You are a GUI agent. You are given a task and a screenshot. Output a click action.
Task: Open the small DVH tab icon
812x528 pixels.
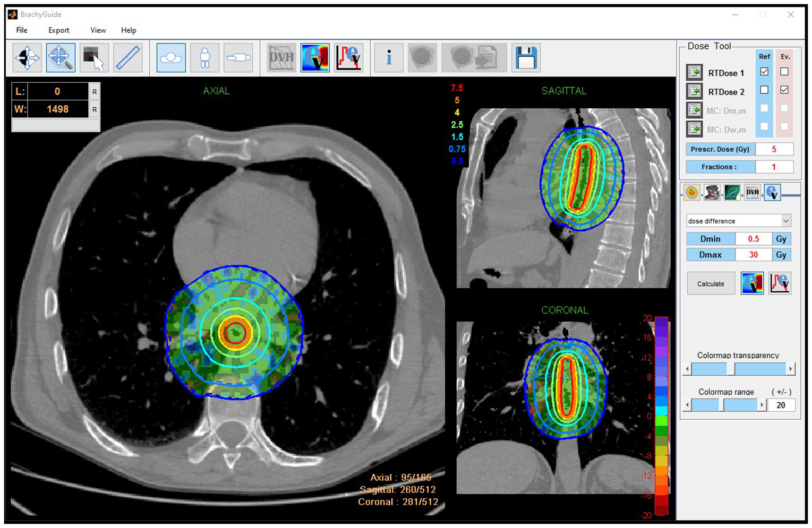(x=752, y=192)
